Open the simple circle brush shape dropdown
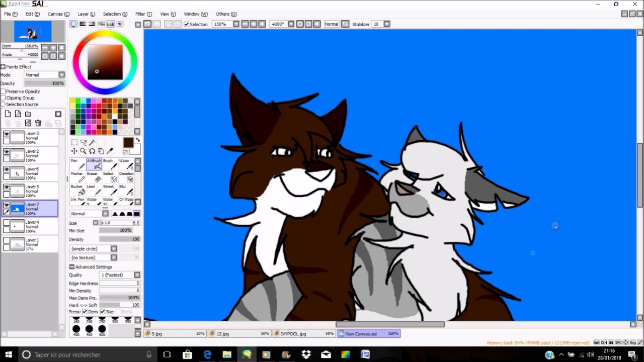 [94, 249]
